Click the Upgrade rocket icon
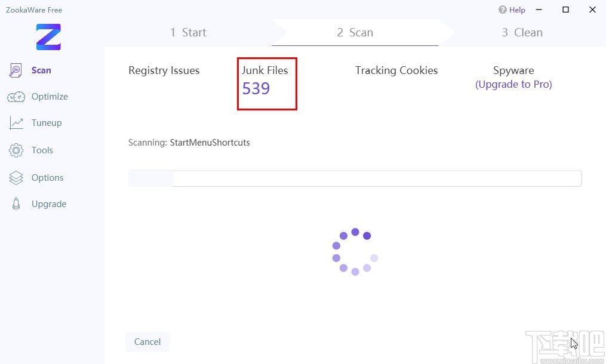The height and width of the screenshot is (364, 606). coord(16,204)
